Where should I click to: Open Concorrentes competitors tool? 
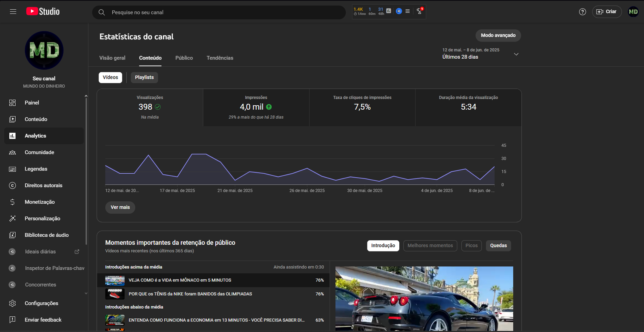pyautogui.click(x=44, y=285)
